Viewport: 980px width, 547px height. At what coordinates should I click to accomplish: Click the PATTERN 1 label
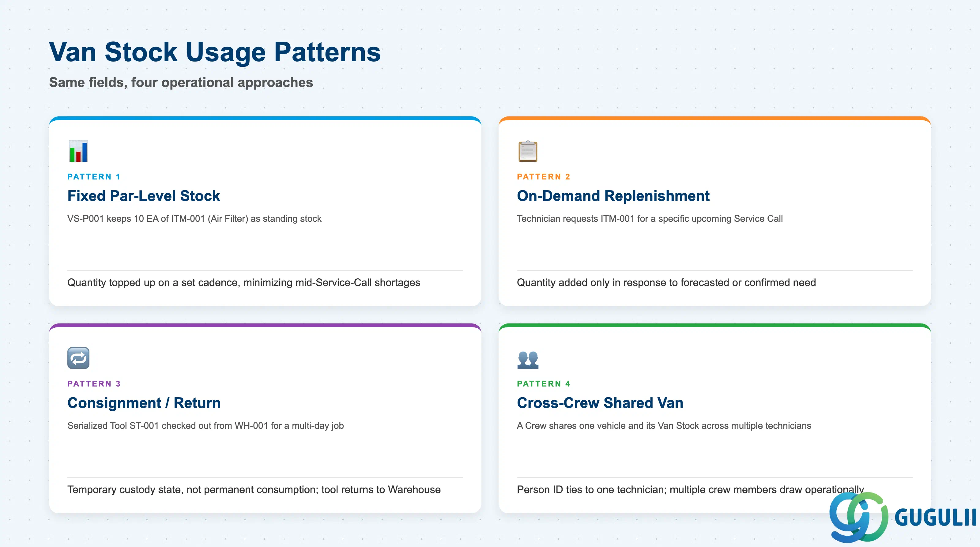click(x=94, y=176)
